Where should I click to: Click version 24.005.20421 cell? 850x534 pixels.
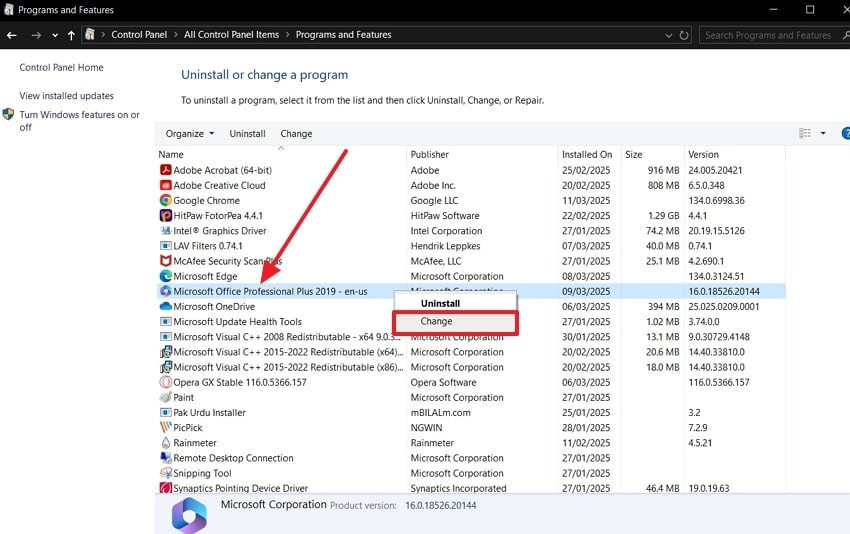(715, 170)
